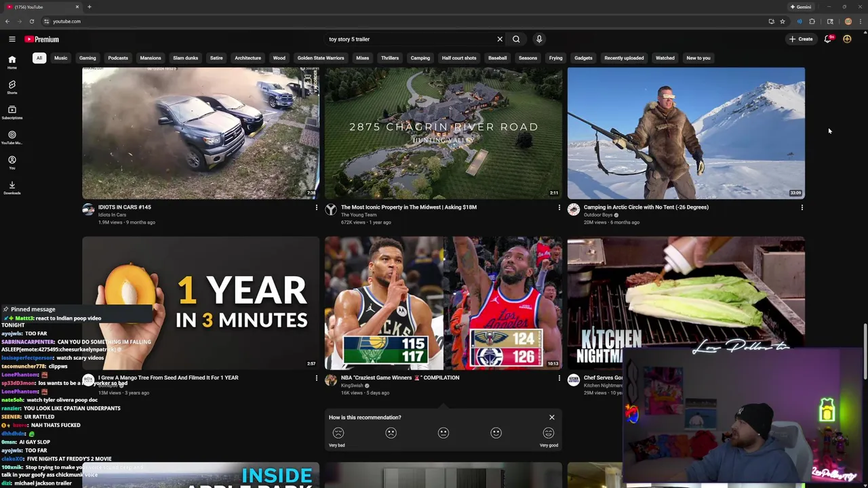Open the YouTube account avatar menu
The width and height of the screenshot is (868, 488).
(847, 39)
